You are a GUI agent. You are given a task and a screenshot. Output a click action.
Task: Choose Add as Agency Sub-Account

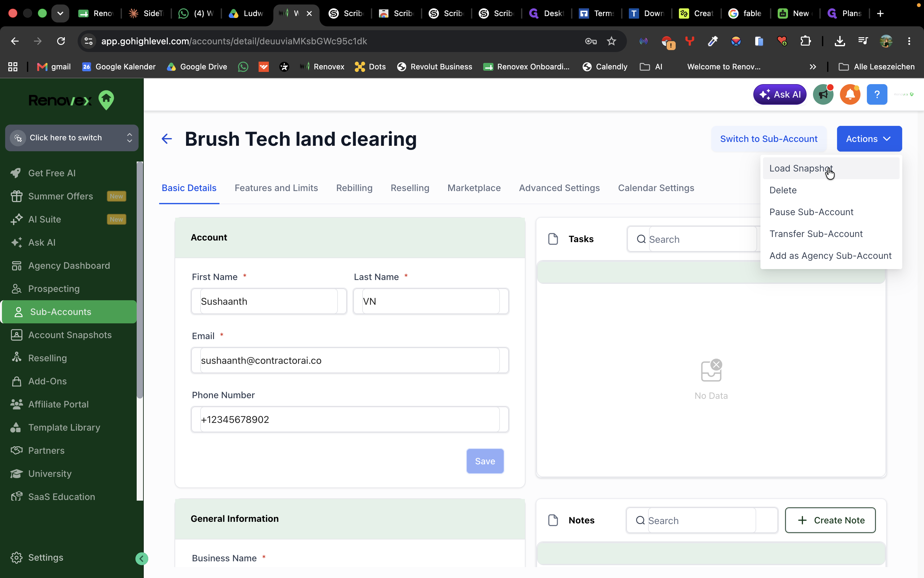tap(831, 255)
